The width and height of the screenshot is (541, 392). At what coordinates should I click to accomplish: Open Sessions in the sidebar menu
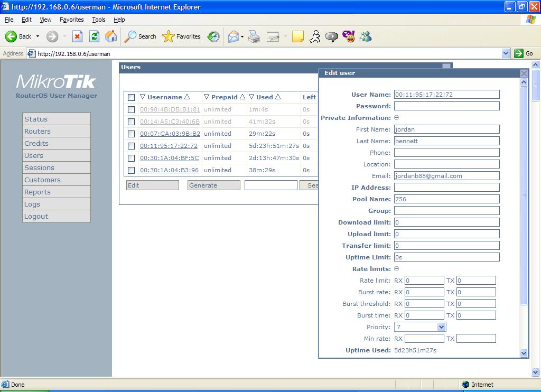tap(40, 167)
